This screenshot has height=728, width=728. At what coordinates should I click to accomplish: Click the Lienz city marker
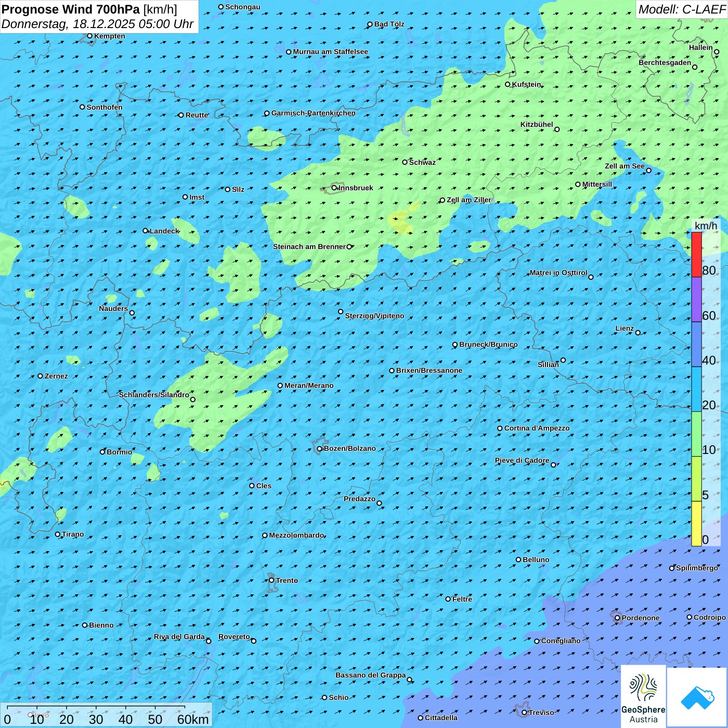tap(638, 333)
